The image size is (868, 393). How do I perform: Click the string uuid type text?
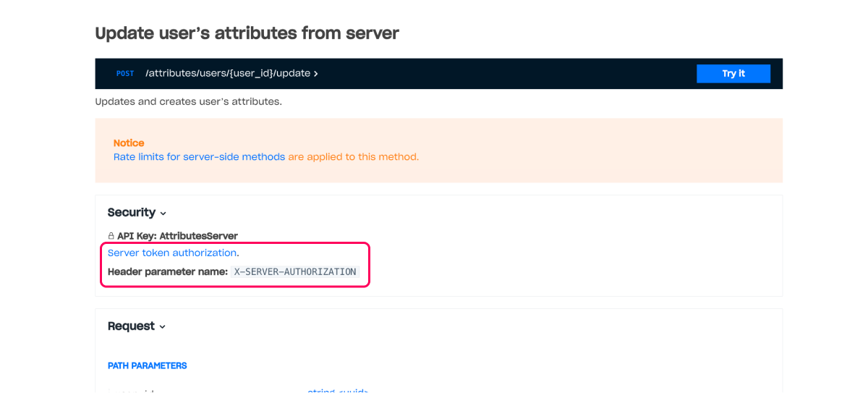[x=338, y=391]
